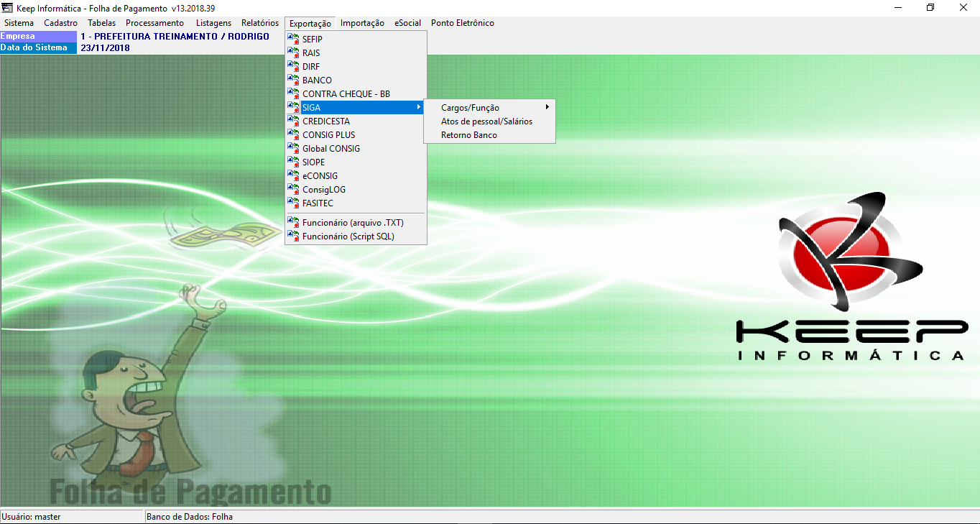Click the icon beside SIGA menu entry

pos(293,107)
